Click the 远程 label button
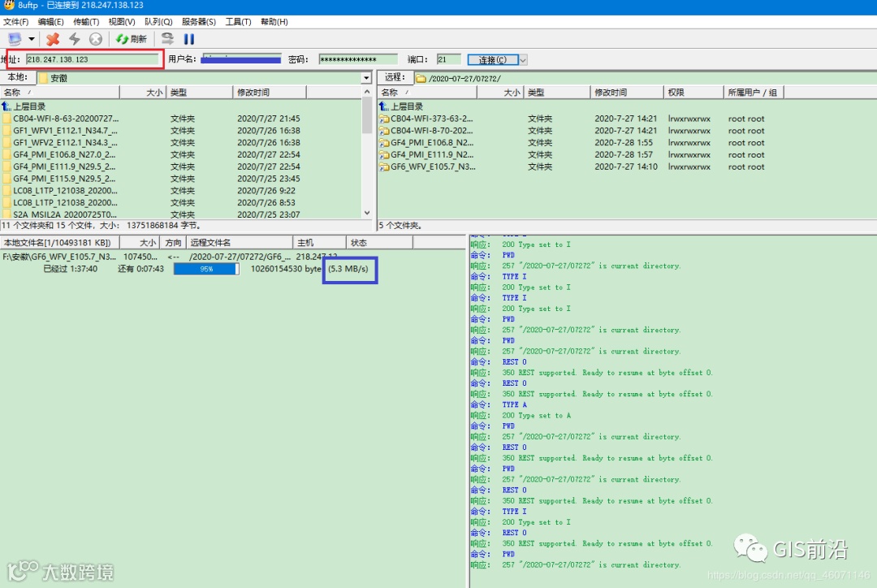The height and width of the screenshot is (588, 877). [395, 77]
